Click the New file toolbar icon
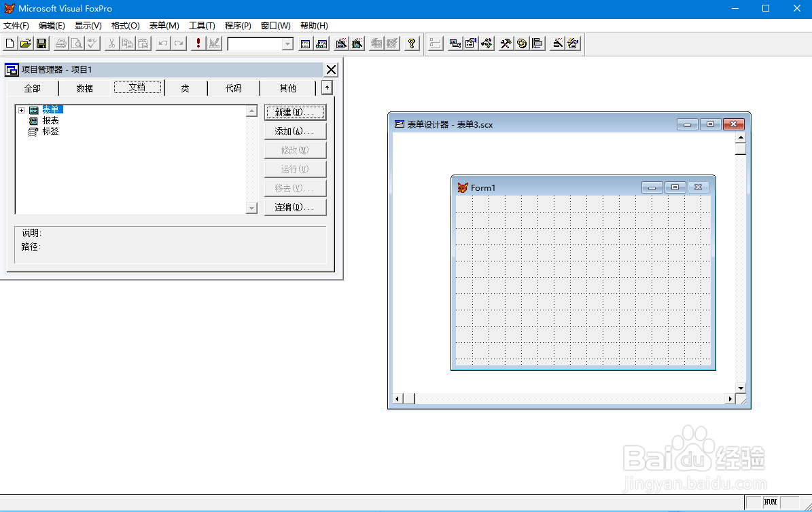812x512 pixels. 10,43
